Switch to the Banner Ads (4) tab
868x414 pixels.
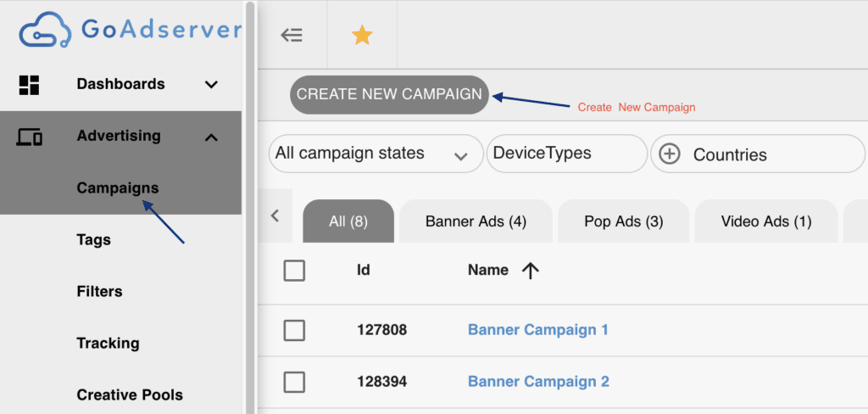[x=476, y=221]
